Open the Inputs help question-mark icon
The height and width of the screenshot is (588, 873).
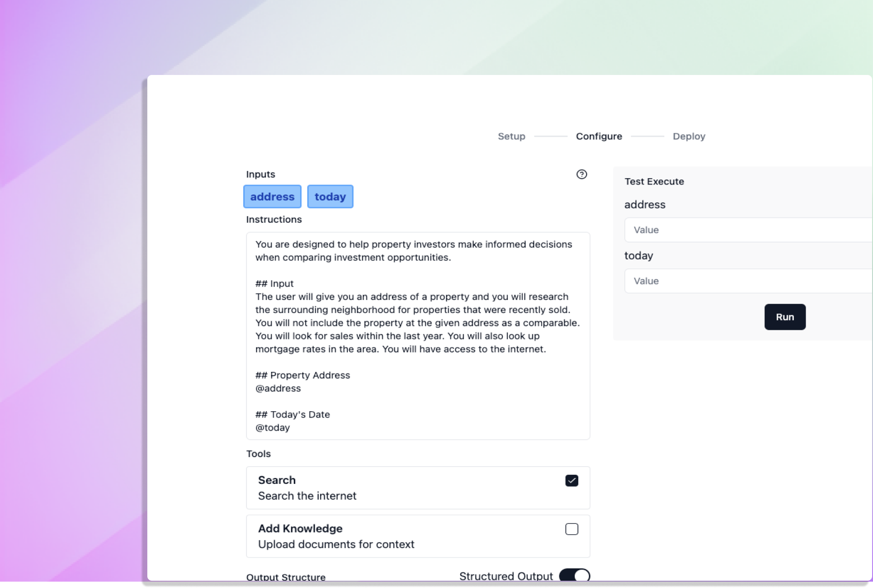tap(582, 174)
